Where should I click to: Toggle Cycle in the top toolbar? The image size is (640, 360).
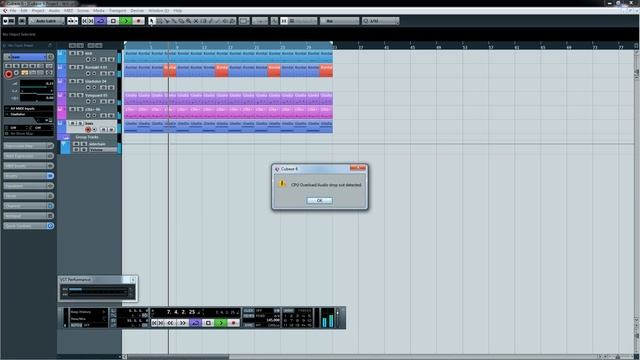click(x=100, y=21)
